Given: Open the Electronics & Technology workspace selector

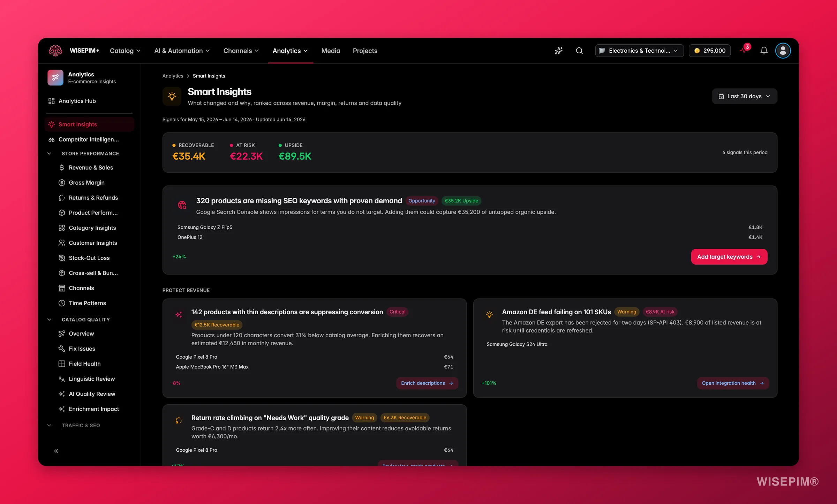Looking at the screenshot, I should point(639,51).
